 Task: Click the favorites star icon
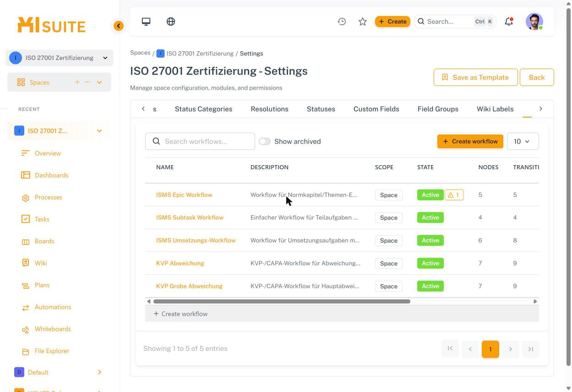363,21
